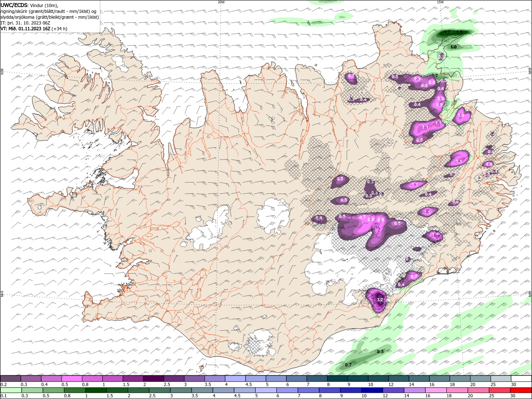Select the violet rain swatch between 14 and 16
The height and width of the screenshot is (399, 532).
pyautogui.click(x=415, y=390)
